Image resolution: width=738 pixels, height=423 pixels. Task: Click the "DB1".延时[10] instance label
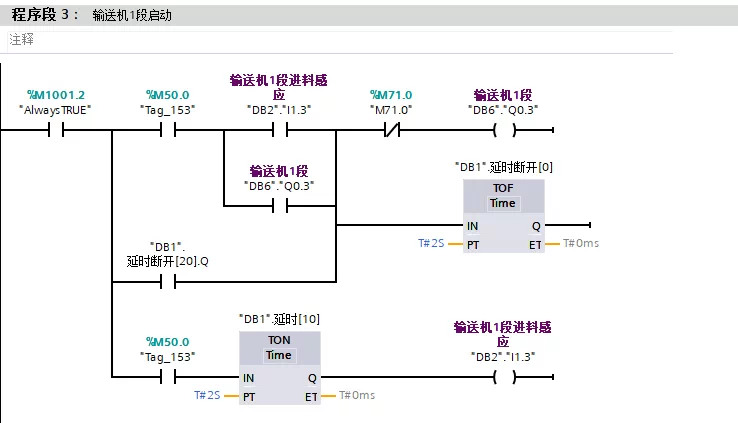click(x=280, y=319)
